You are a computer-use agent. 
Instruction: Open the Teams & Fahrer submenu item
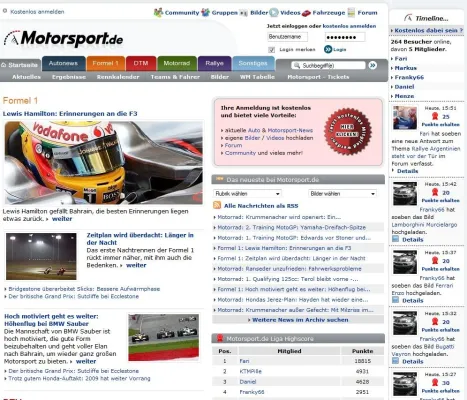click(x=175, y=77)
